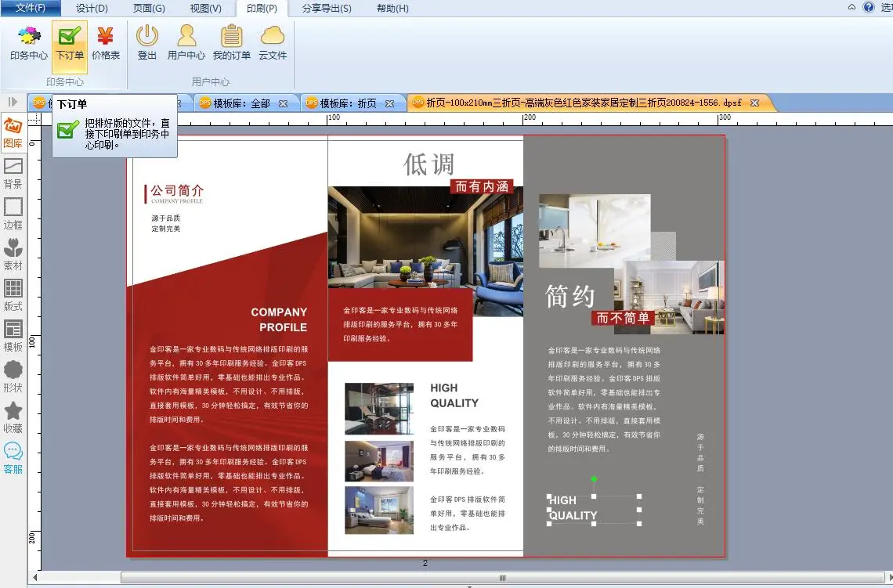
Task: Click the 下订单 place order icon
Action: coord(70,43)
